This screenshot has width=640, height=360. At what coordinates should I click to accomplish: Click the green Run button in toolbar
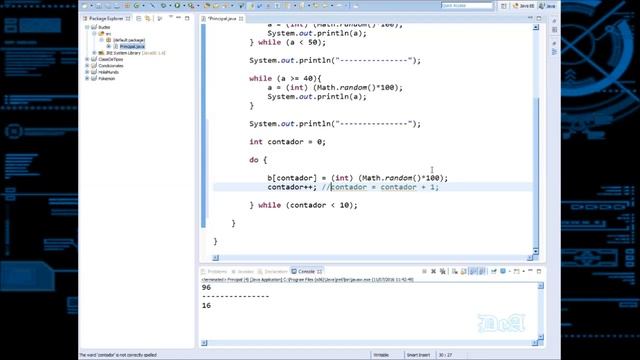(x=177, y=6)
